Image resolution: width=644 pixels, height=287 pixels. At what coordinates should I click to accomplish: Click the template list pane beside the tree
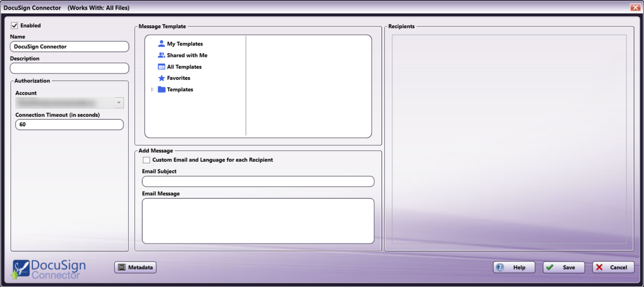[308, 86]
